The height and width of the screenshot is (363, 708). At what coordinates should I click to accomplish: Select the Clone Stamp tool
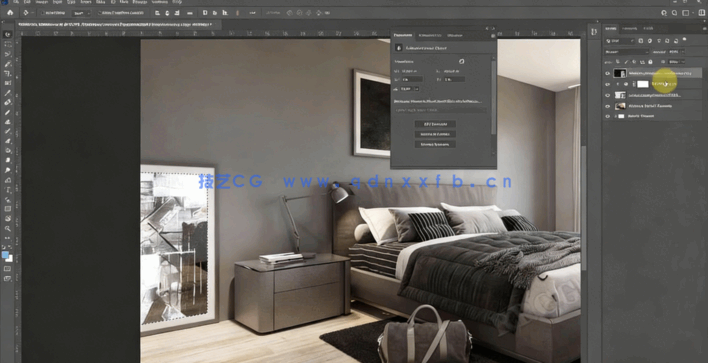coord(8,122)
